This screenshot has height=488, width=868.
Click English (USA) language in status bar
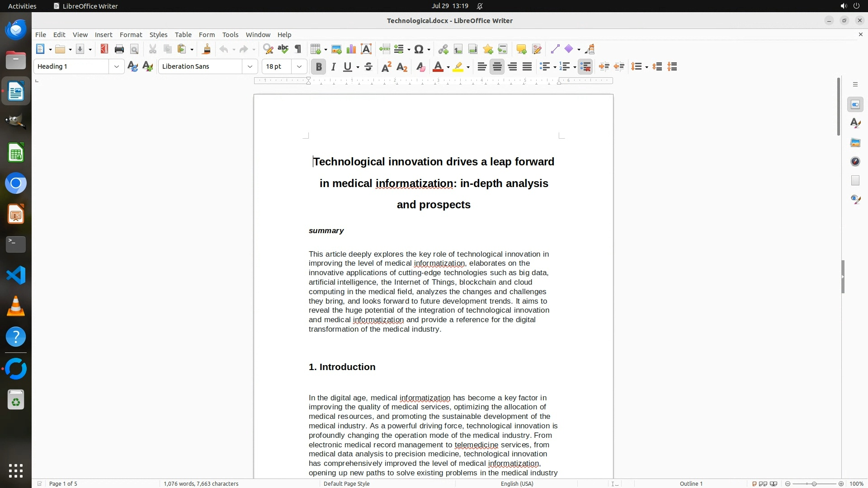[517, 483]
